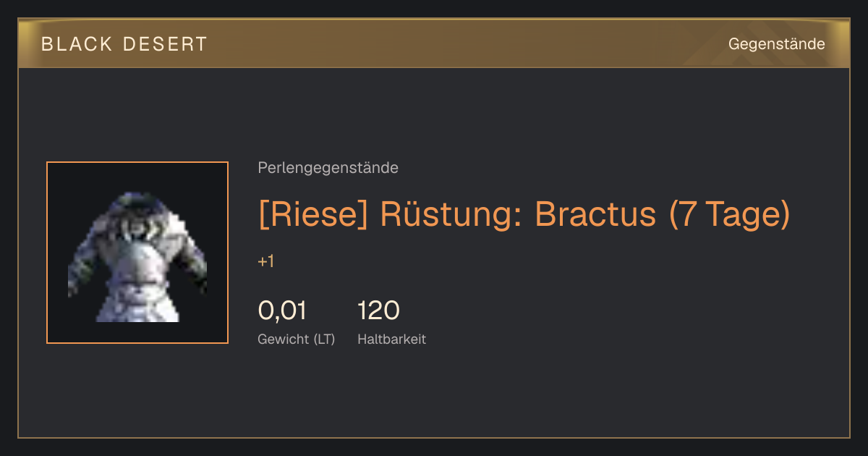Select the +1 enhancement level indicator
Image resolution: width=868 pixels, height=456 pixels.
[x=265, y=261]
